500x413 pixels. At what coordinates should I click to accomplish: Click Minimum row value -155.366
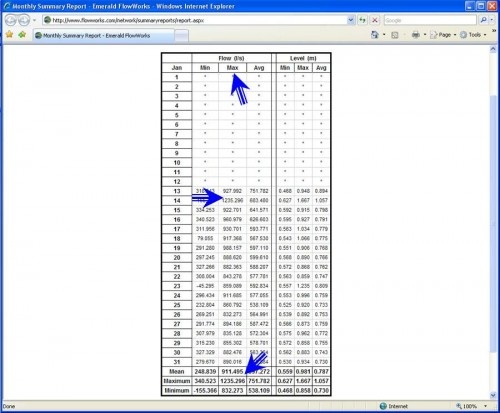205,390
